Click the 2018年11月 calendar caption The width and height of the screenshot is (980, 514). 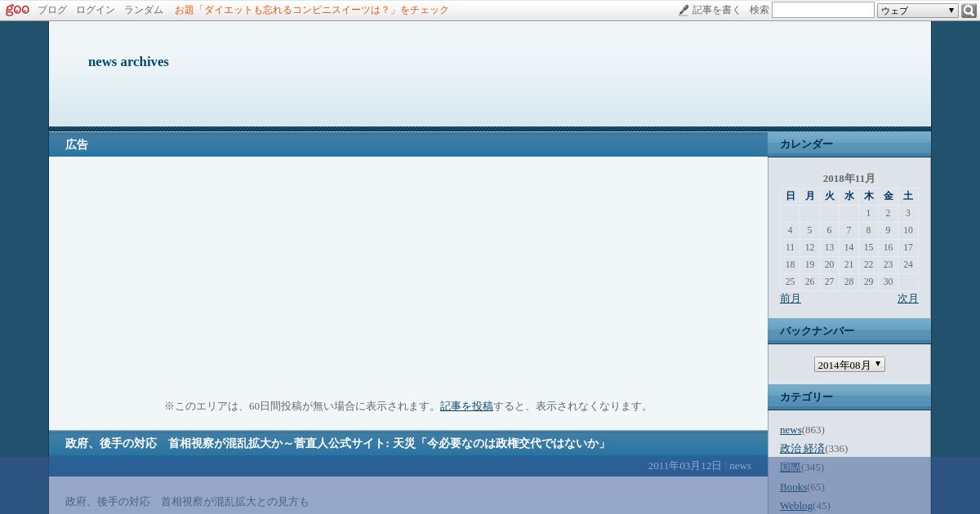pyautogui.click(x=849, y=179)
